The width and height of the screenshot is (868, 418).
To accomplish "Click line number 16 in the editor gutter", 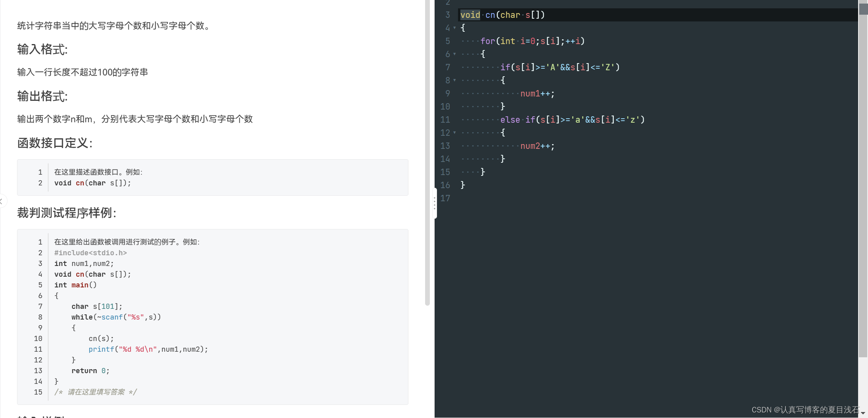I will [445, 185].
